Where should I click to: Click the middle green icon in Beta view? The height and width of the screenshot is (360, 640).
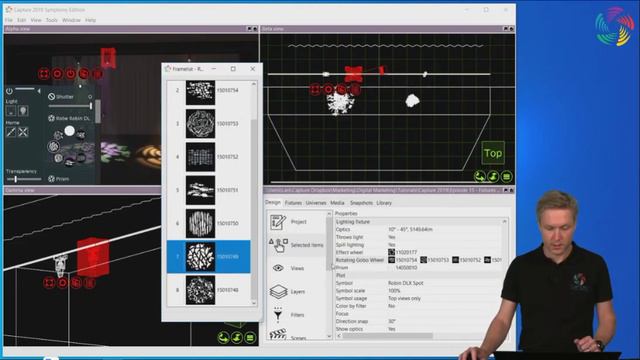[x=493, y=176]
